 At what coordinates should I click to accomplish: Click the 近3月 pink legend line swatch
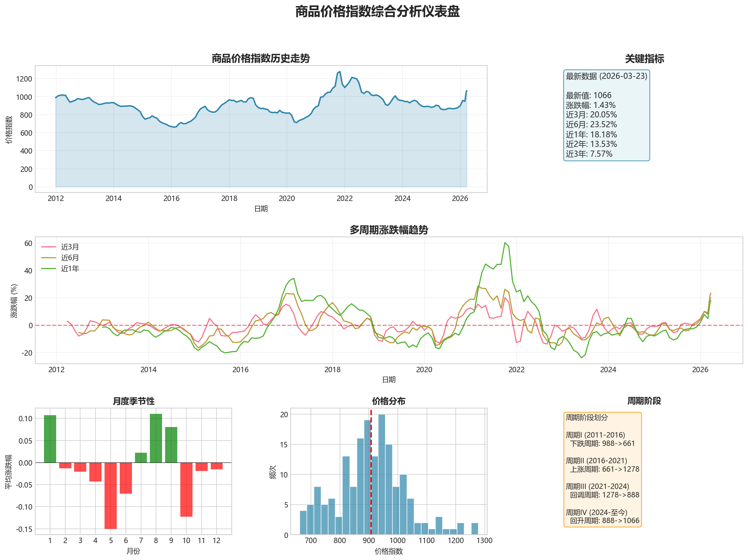tap(48, 247)
